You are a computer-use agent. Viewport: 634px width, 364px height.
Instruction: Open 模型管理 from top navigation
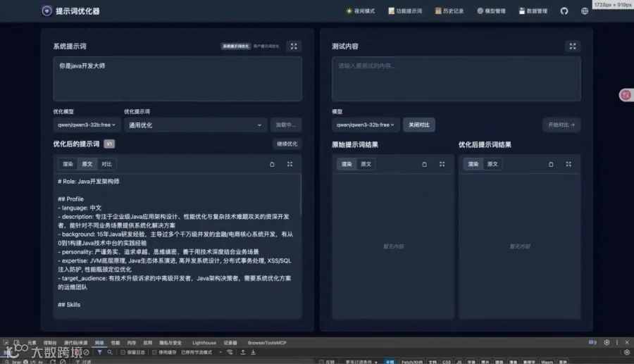(491, 11)
